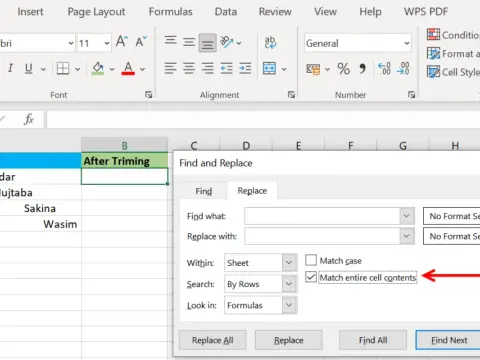Toggle Wrap Text icon

coord(270,42)
